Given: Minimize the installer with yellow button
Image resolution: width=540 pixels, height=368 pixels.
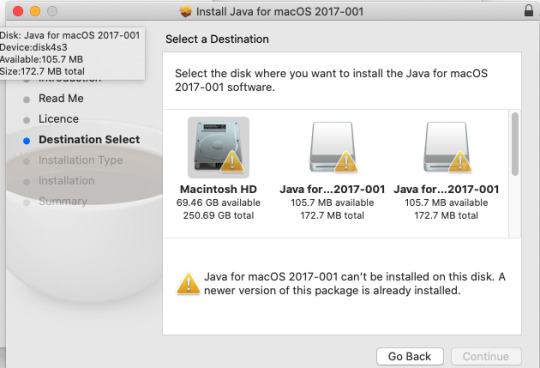Looking at the screenshot, I should (x=35, y=11).
